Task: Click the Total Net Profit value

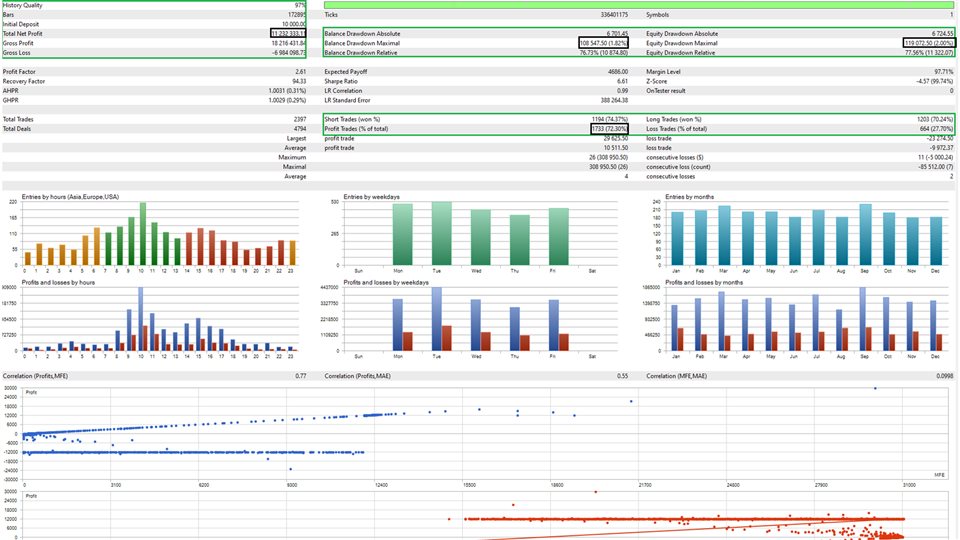Action: tap(281, 33)
